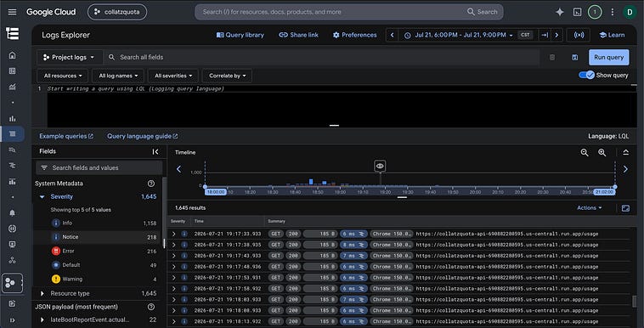Open the three-dot settings and utilities menu

click(612, 12)
